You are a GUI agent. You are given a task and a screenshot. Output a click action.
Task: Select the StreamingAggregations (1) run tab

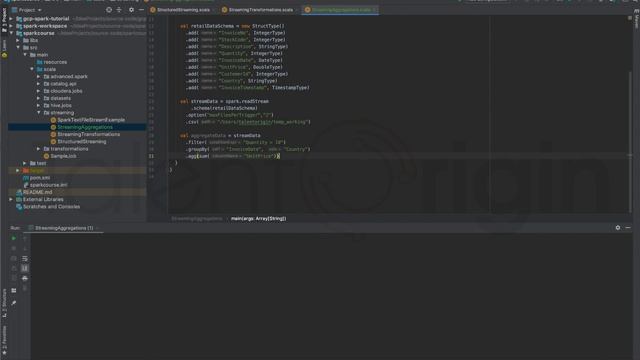pos(64,228)
